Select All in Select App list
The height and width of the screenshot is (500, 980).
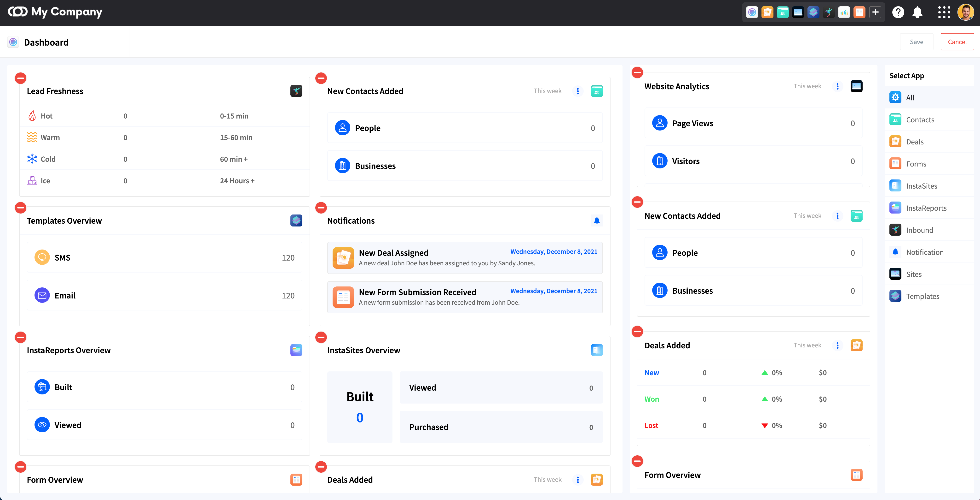point(910,97)
